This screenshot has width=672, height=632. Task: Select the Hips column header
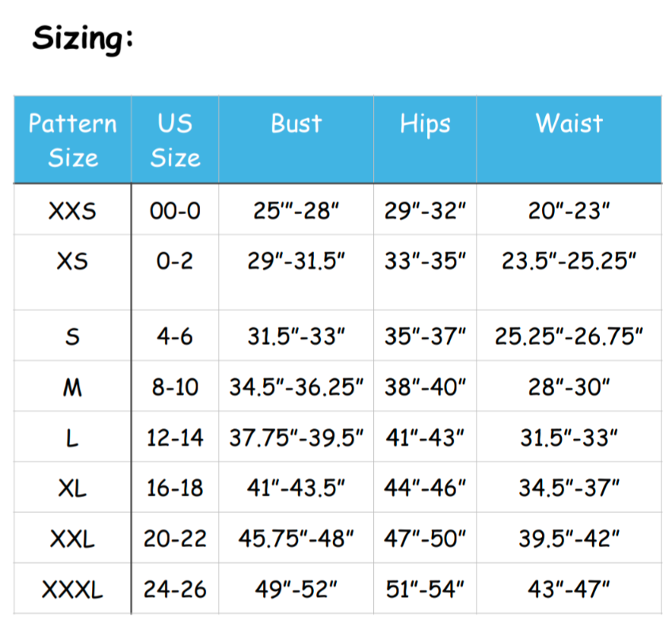(x=425, y=124)
